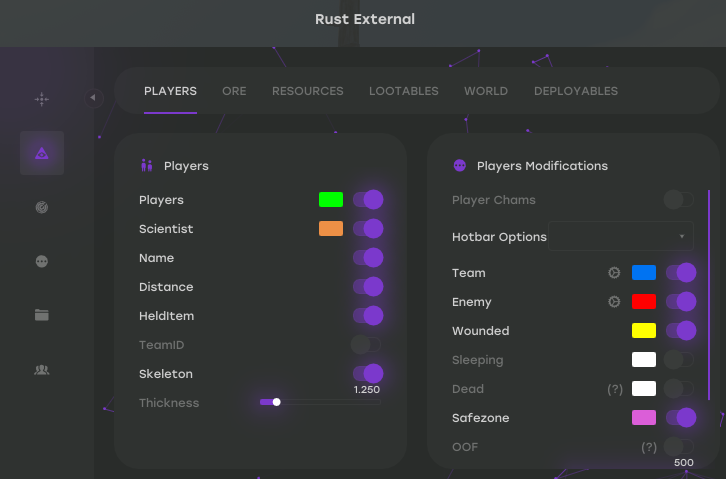Enable the TeamID toggle

(x=367, y=345)
